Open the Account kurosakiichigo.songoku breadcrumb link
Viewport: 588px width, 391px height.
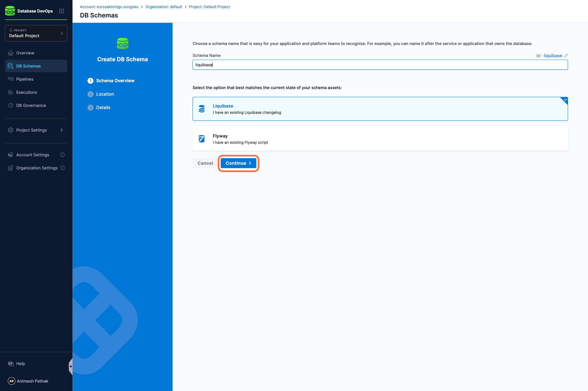click(109, 7)
